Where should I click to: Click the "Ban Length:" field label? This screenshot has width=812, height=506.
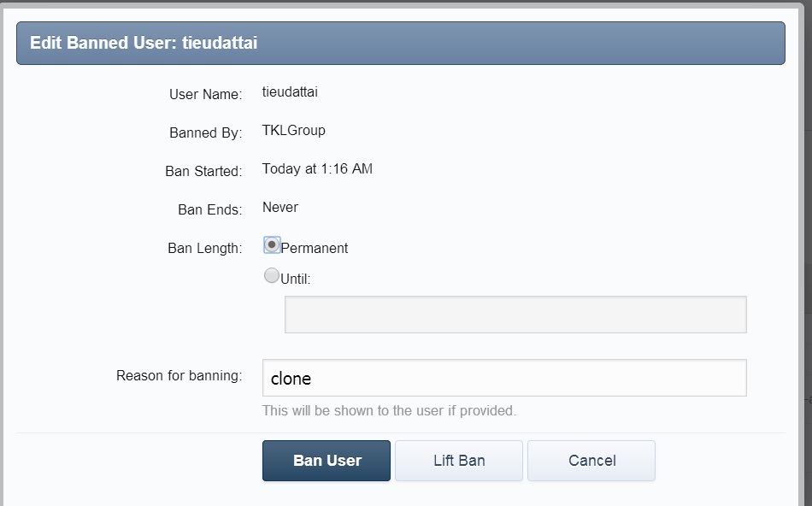click(205, 249)
